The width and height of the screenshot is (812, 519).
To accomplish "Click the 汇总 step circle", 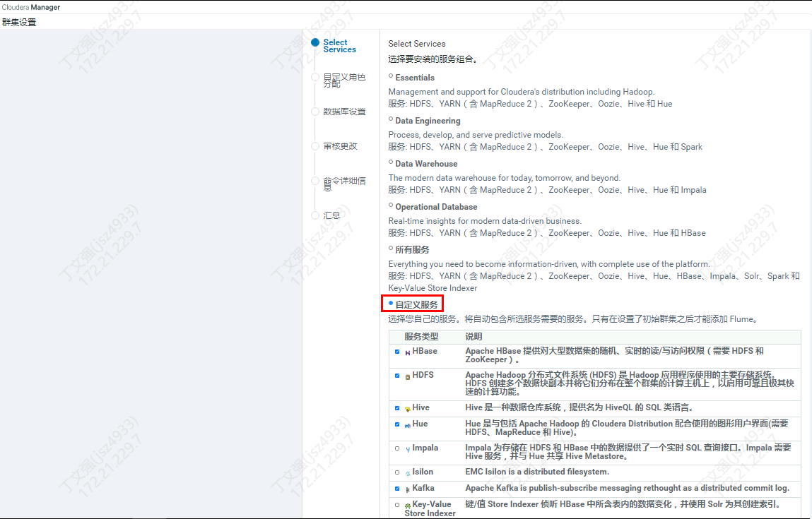I will [315, 215].
